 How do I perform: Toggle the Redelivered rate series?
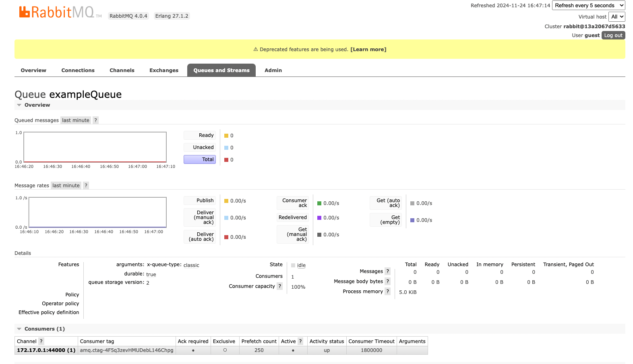click(x=293, y=217)
